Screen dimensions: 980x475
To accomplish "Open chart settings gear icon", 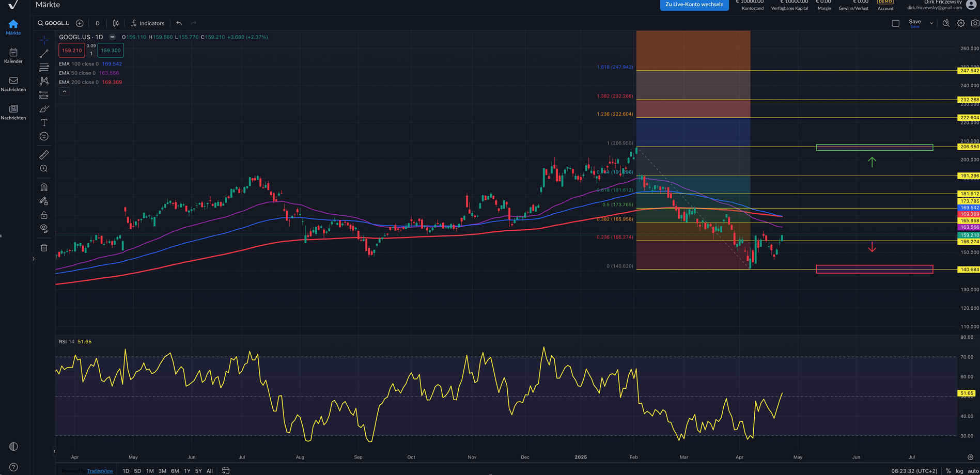I will click(960, 23).
